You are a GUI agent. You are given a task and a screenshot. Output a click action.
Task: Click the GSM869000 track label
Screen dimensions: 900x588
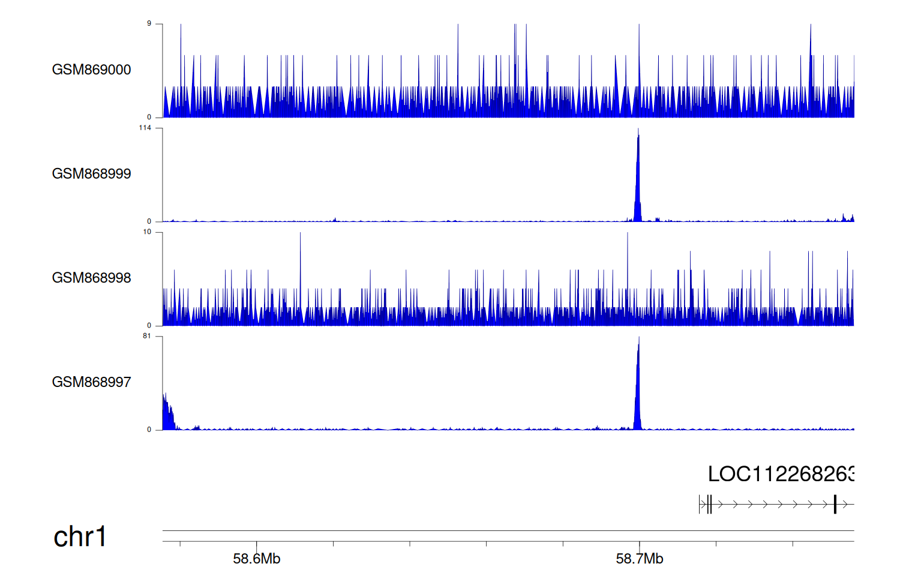(91, 70)
